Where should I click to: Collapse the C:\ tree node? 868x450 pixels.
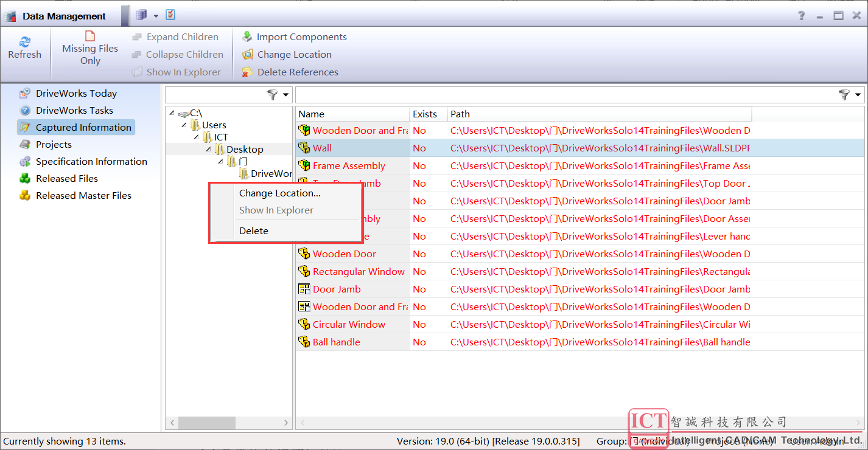click(172, 113)
